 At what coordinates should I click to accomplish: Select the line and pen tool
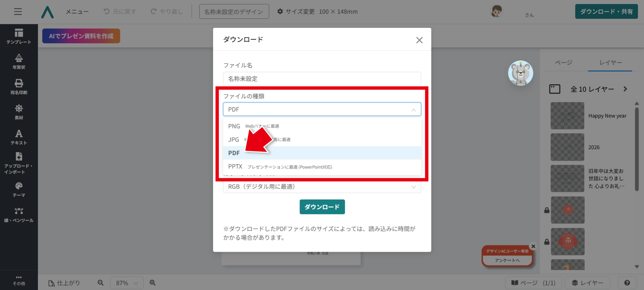19,215
